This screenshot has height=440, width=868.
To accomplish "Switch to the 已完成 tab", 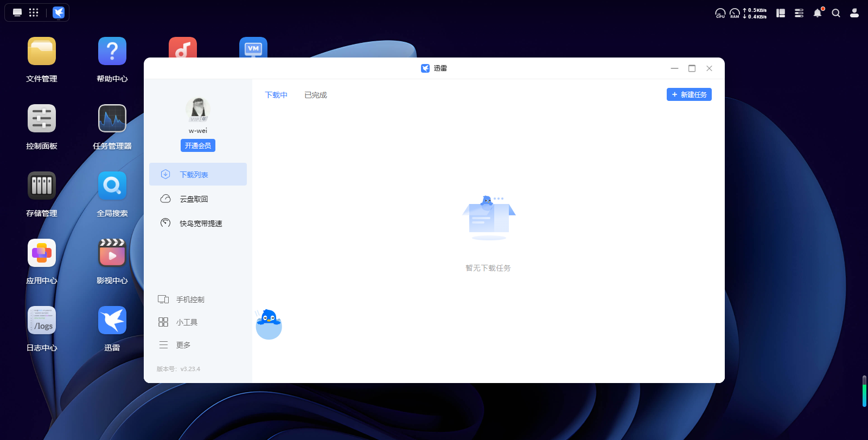I will coord(316,95).
